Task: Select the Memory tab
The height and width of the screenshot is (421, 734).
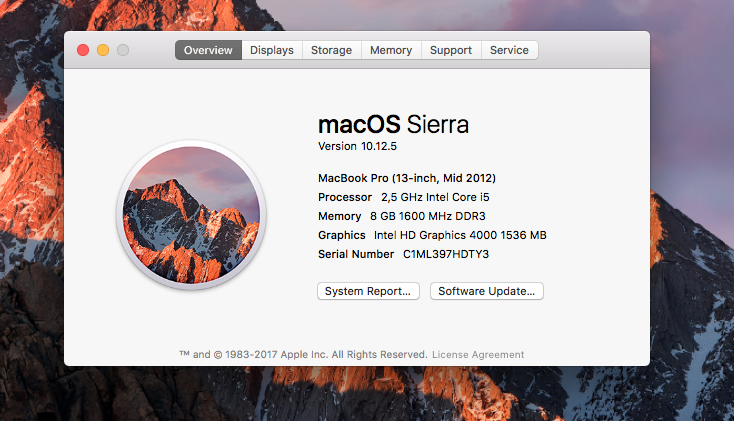Action: 391,50
